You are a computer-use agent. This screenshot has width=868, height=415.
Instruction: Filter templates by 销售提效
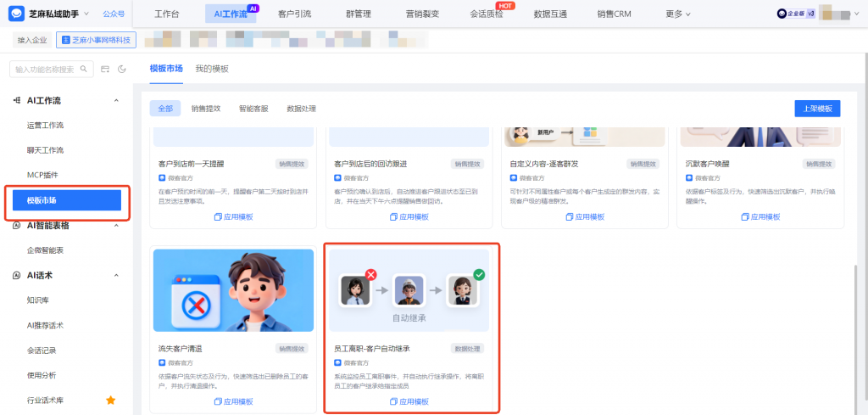206,109
